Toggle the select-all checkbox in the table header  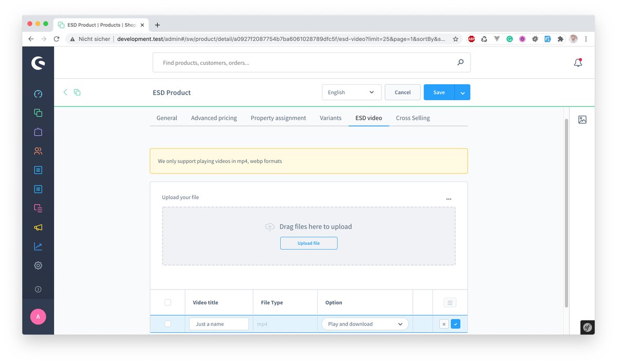coord(168,302)
